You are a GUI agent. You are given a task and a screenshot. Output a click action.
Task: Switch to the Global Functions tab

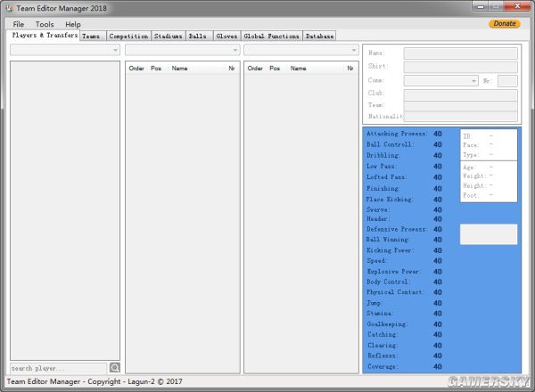tap(272, 36)
